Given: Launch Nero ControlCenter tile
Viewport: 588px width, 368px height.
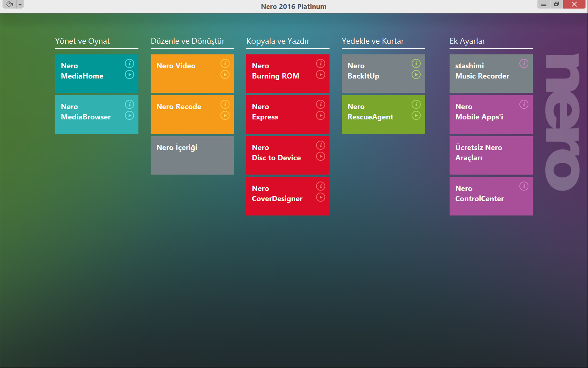Looking at the screenshot, I should pyautogui.click(x=491, y=196).
